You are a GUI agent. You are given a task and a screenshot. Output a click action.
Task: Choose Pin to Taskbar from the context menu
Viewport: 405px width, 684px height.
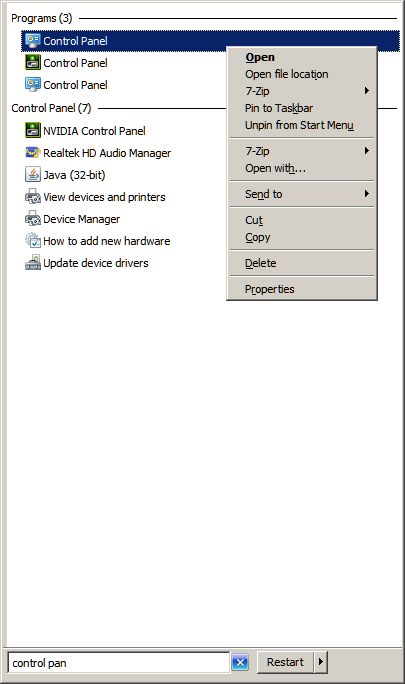[279, 108]
